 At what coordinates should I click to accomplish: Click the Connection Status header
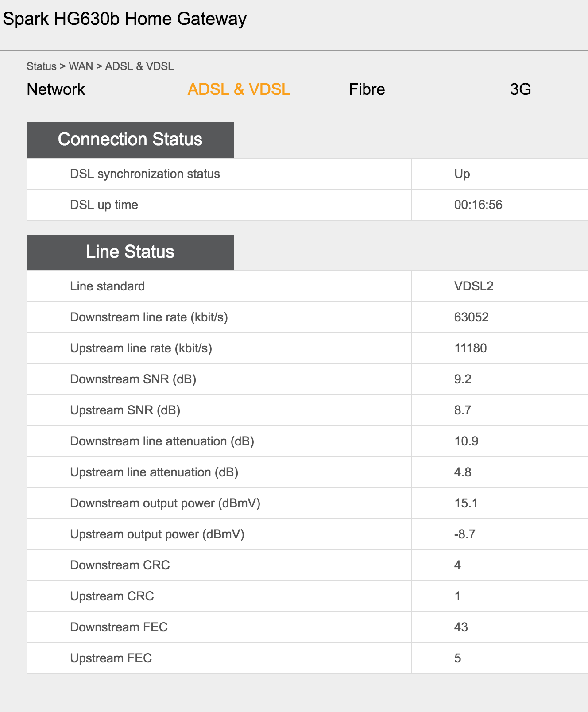click(x=130, y=139)
